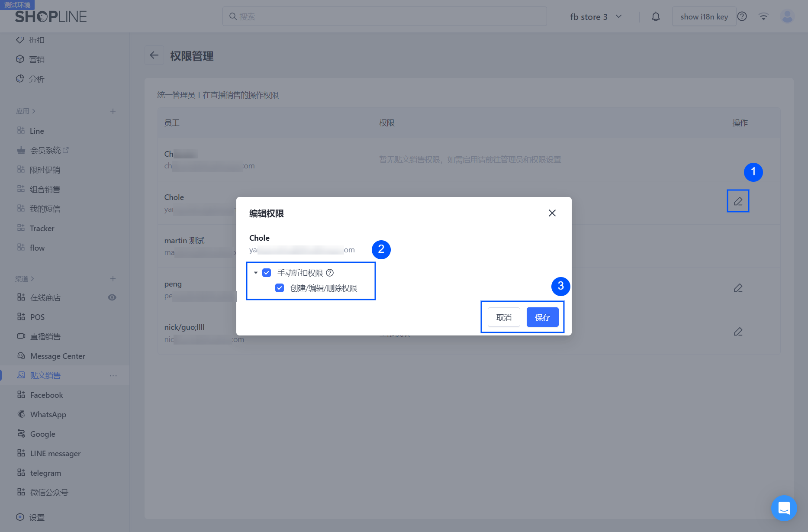Click the edit pencil for nick/guo;llll
Viewport: 808px width, 532px height.
[738, 332]
